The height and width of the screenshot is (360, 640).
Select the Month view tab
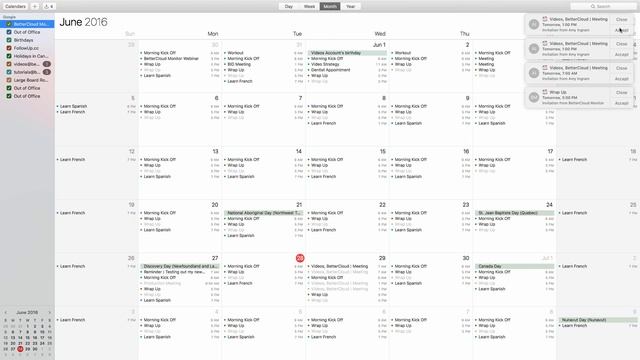pyautogui.click(x=330, y=7)
